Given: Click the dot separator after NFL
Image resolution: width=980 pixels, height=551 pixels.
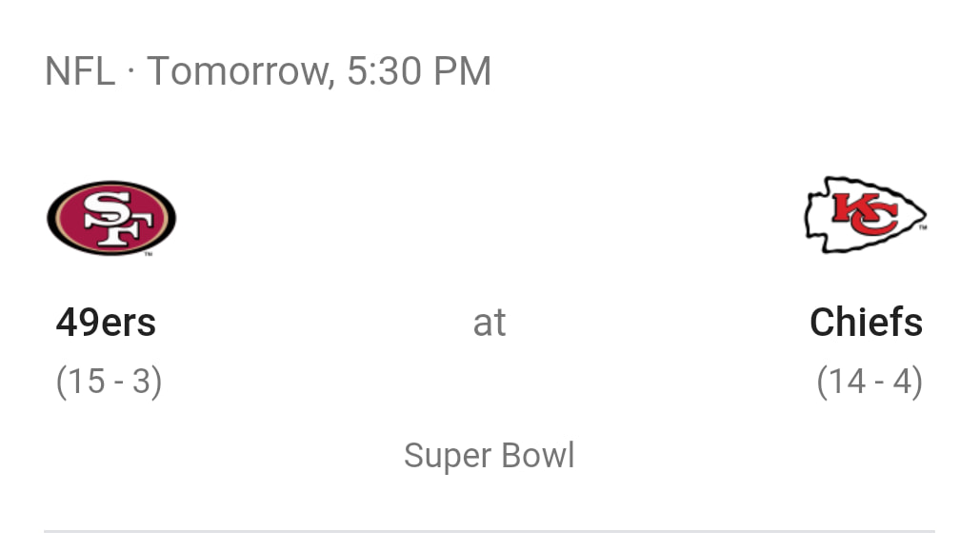Looking at the screenshot, I should [130, 71].
